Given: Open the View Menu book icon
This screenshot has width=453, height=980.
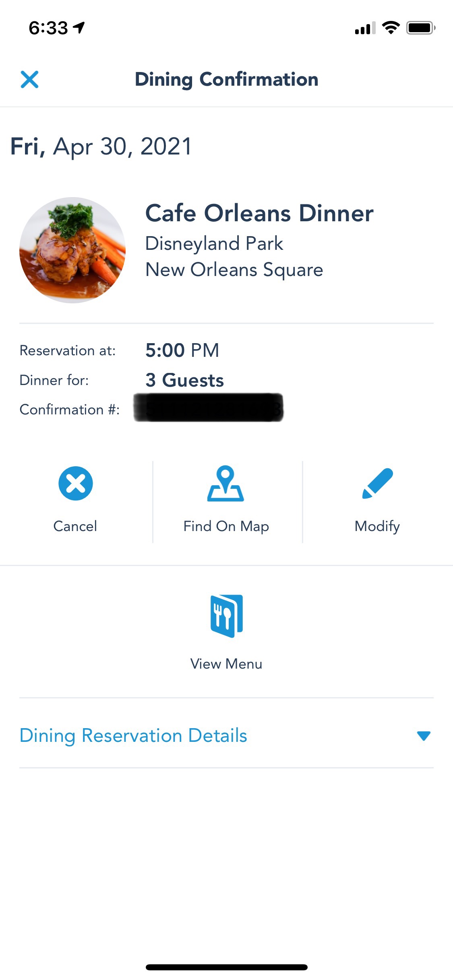Looking at the screenshot, I should (226, 616).
